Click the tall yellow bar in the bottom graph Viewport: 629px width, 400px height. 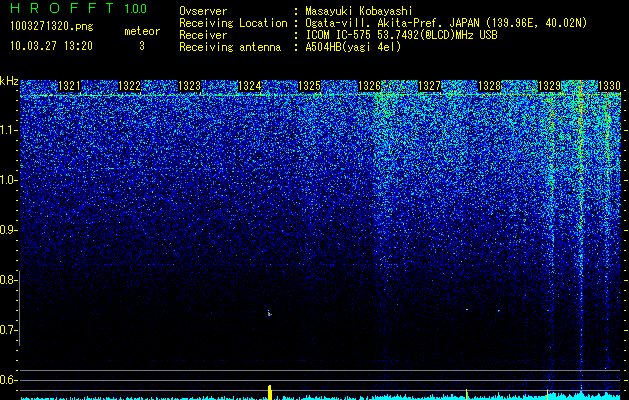click(270, 392)
